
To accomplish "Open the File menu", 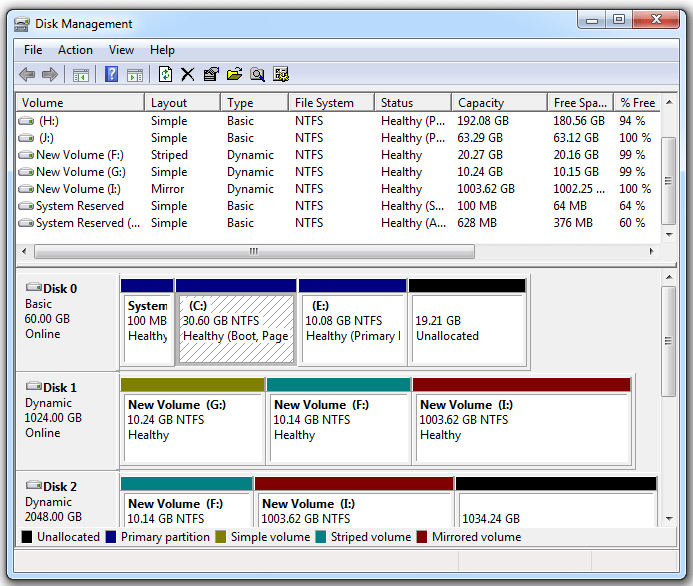I will pos(33,50).
